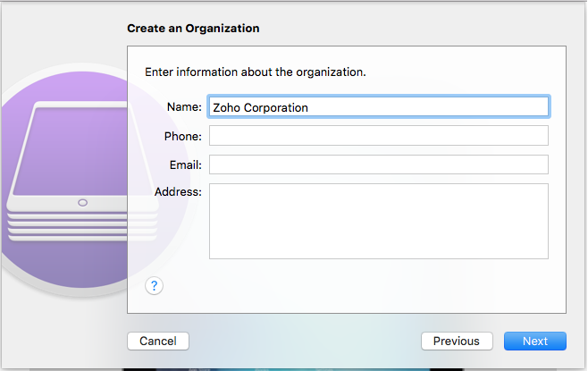Click inside the Address text area

pos(379,221)
